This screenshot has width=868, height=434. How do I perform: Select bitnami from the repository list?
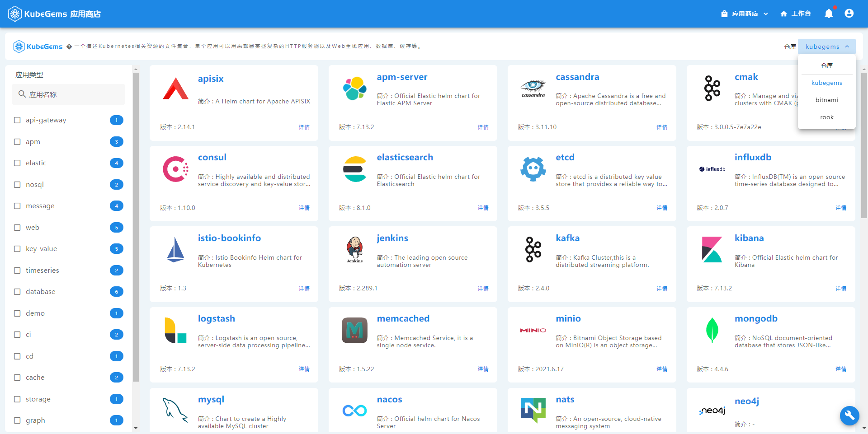(826, 100)
